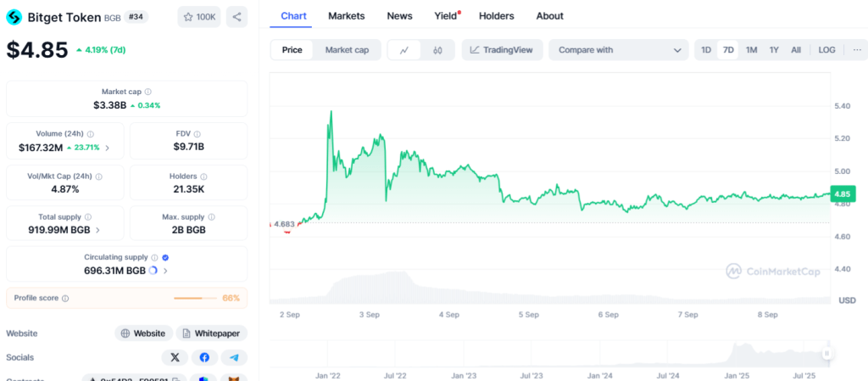Viewport: 868px width, 381px height.
Task: Click the Profile score 66% progress bar
Action: pos(196,299)
